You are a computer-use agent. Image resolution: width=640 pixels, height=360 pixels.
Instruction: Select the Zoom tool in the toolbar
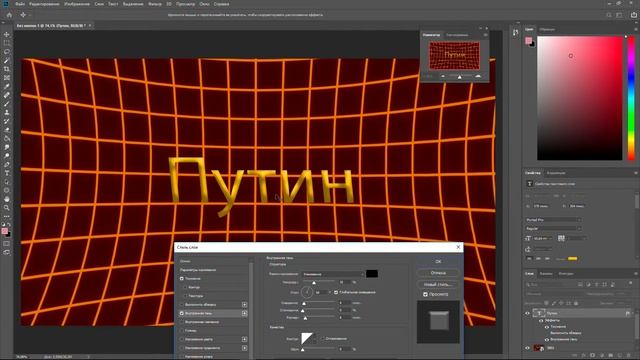point(7,208)
